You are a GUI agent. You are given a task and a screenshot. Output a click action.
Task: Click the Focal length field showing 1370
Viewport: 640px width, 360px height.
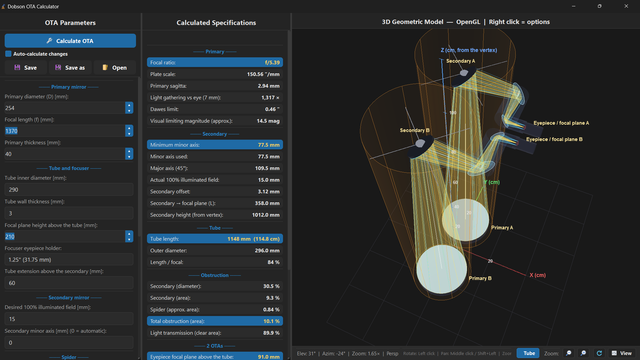64,131
